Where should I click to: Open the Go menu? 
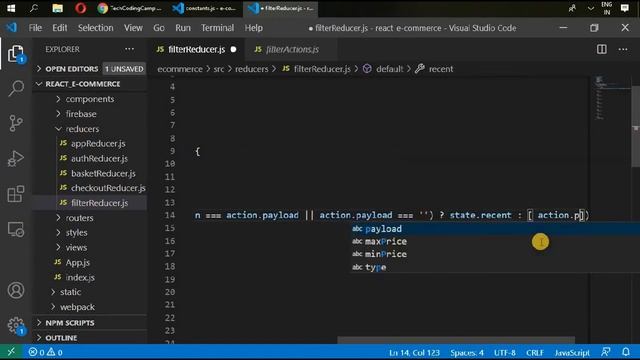(159, 28)
